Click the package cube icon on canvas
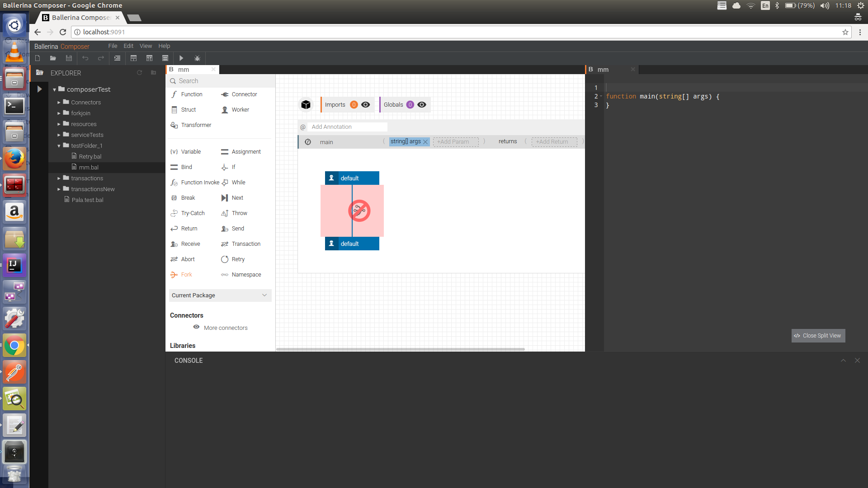 point(306,105)
